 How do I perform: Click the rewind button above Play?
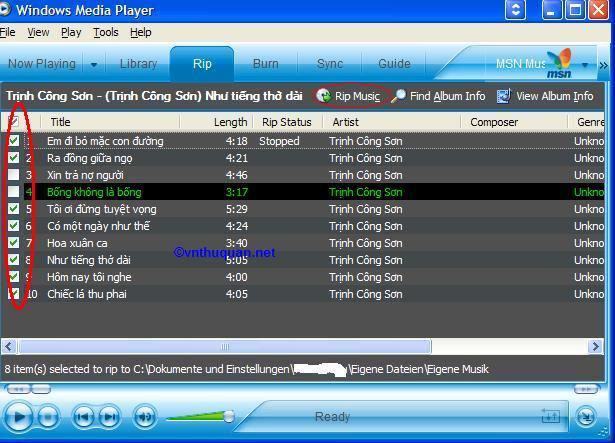(x=19, y=389)
